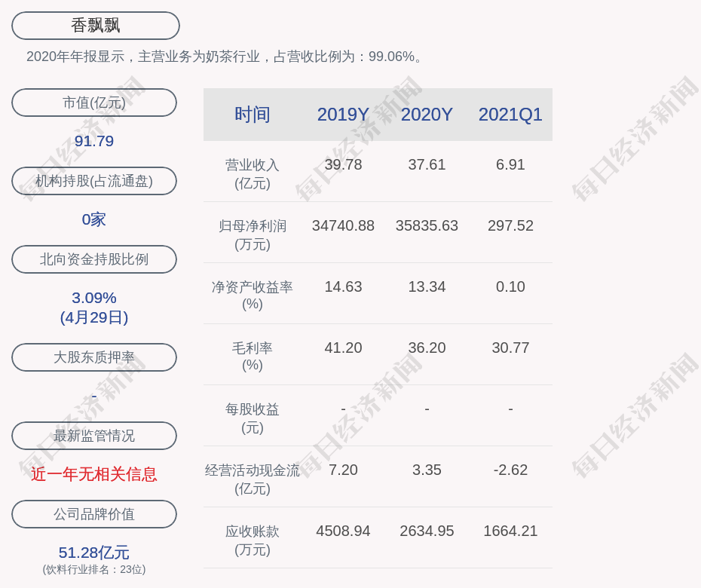Image resolution: width=701 pixels, height=588 pixels.
Task: Select the 2019Y 净资产收益率 value 14.63
Action: pyautogui.click(x=343, y=286)
